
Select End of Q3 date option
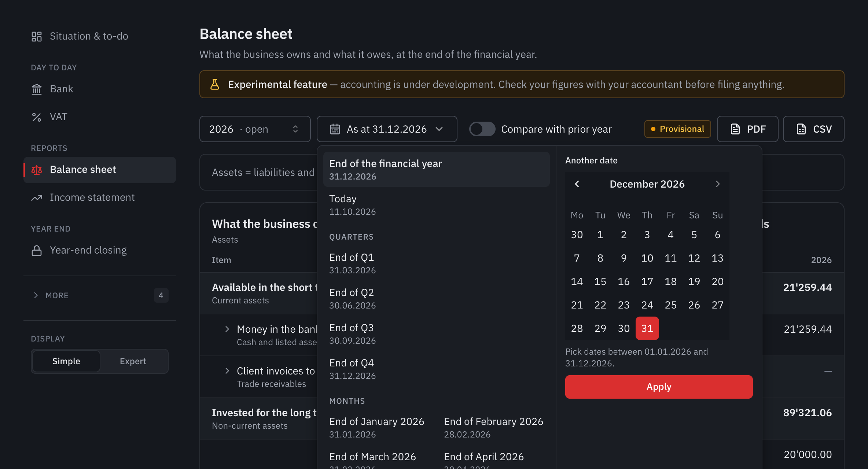436,334
